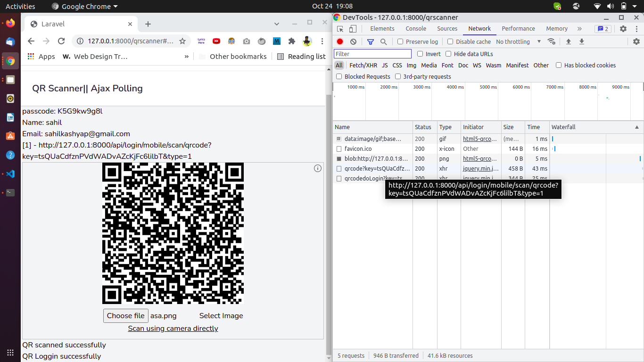Check Hide data URLs checkbox

448,54
